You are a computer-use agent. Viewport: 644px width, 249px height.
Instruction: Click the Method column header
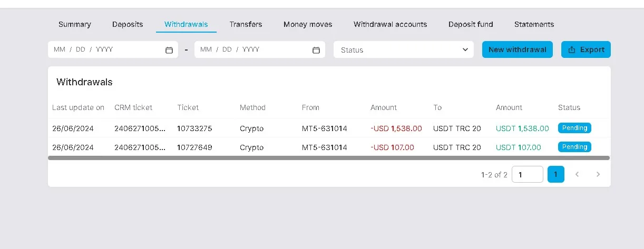(252, 107)
